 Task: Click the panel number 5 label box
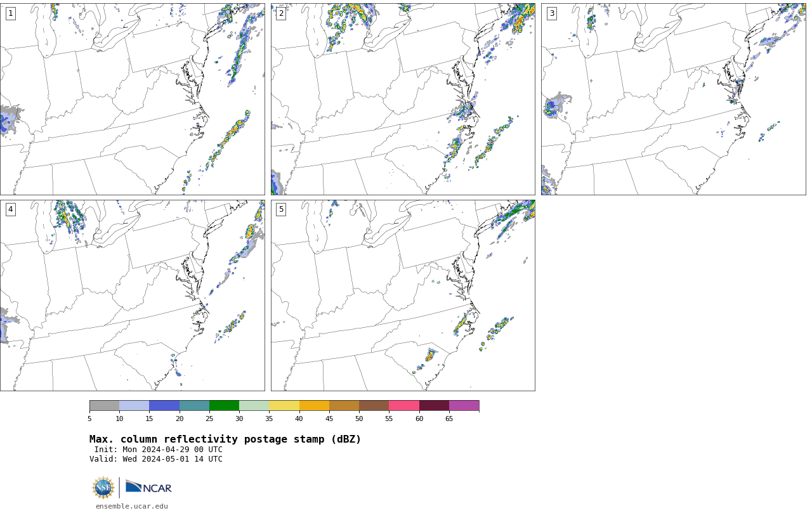pos(281,209)
